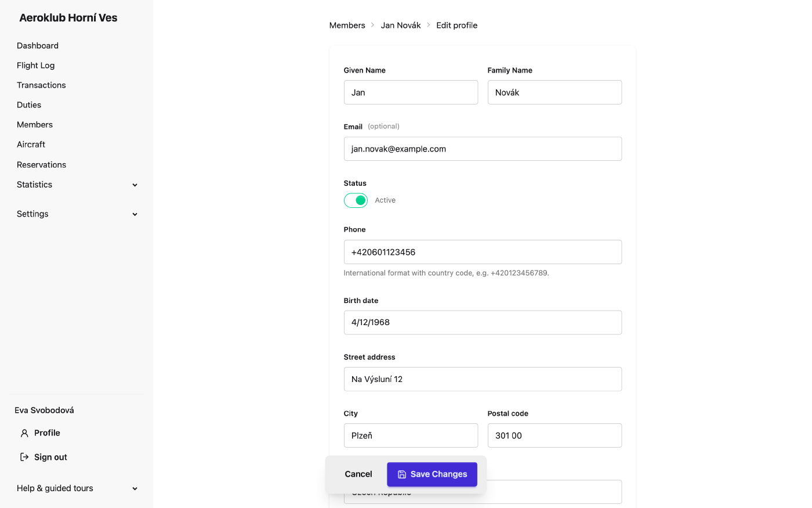812x508 pixels.
Task: Select Duties in the navigation
Action: [29, 105]
